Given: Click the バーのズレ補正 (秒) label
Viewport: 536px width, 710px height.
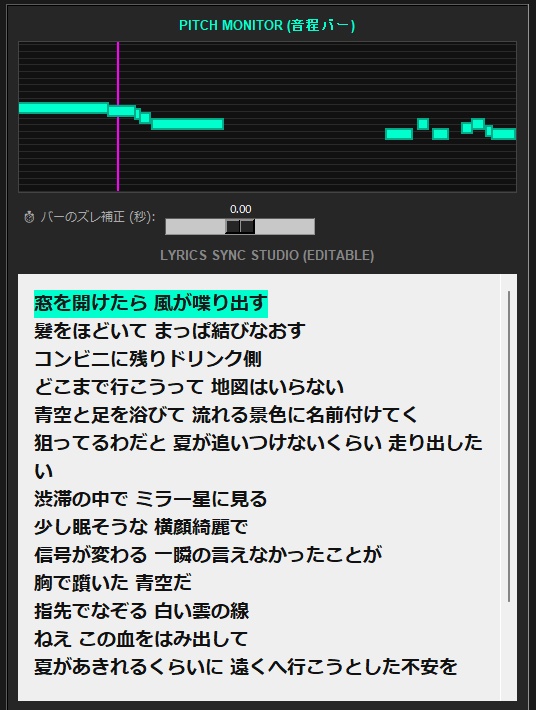Looking at the screenshot, I should point(97,217).
